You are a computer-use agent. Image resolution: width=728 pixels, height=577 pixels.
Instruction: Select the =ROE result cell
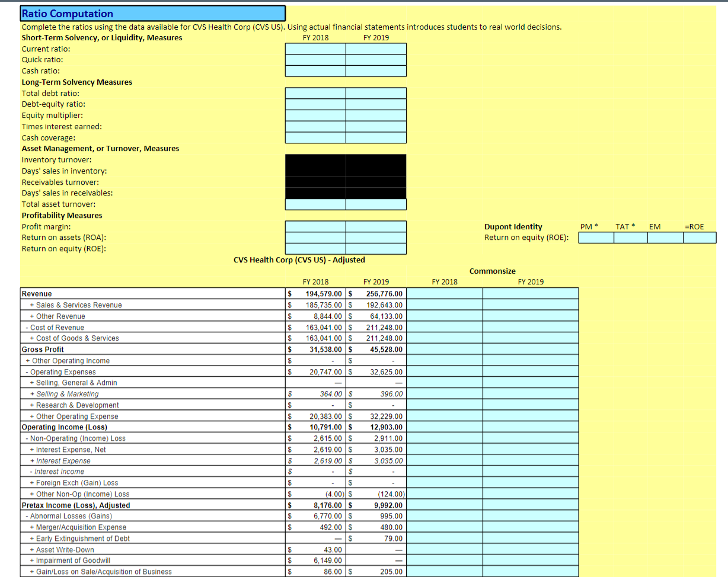point(700,238)
